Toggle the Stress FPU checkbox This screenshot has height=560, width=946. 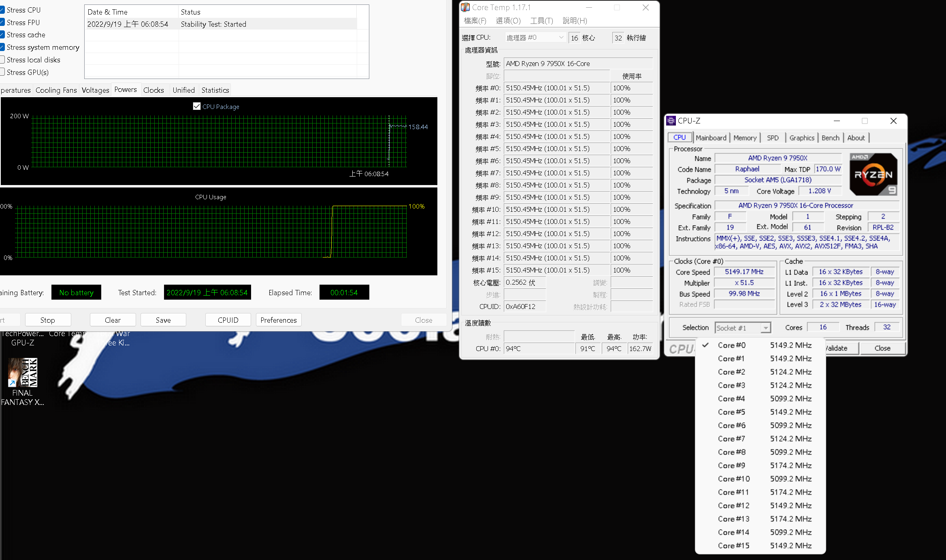(2, 23)
